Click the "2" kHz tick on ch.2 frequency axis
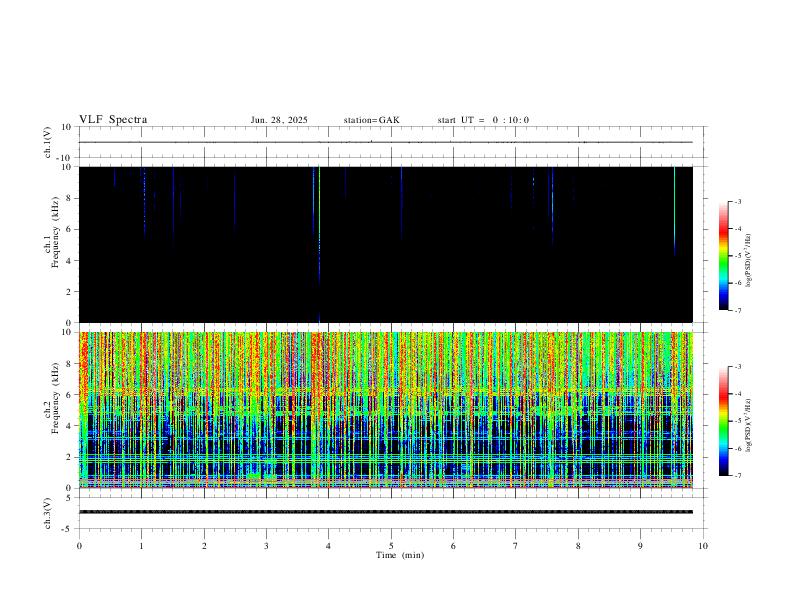The width and height of the screenshot is (792, 612). [x=70, y=457]
